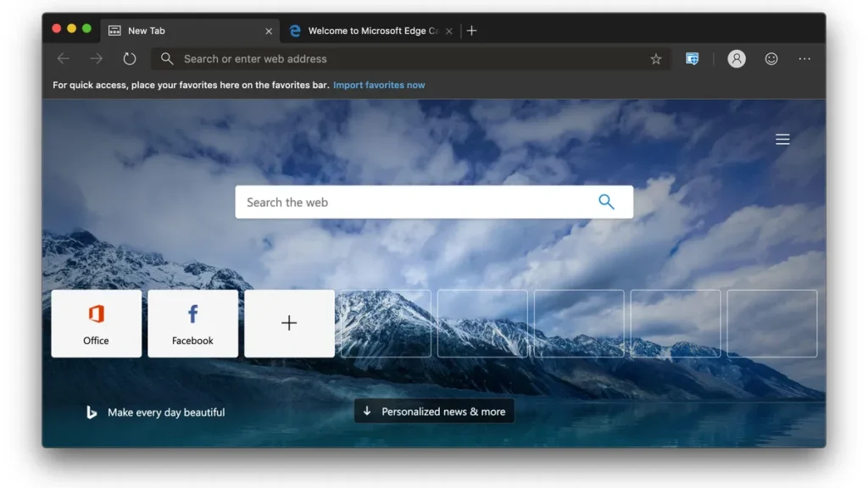This screenshot has width=868, height=488.
Task: Add a new site shortcut with the plus tile
Action: click(289, 323)
